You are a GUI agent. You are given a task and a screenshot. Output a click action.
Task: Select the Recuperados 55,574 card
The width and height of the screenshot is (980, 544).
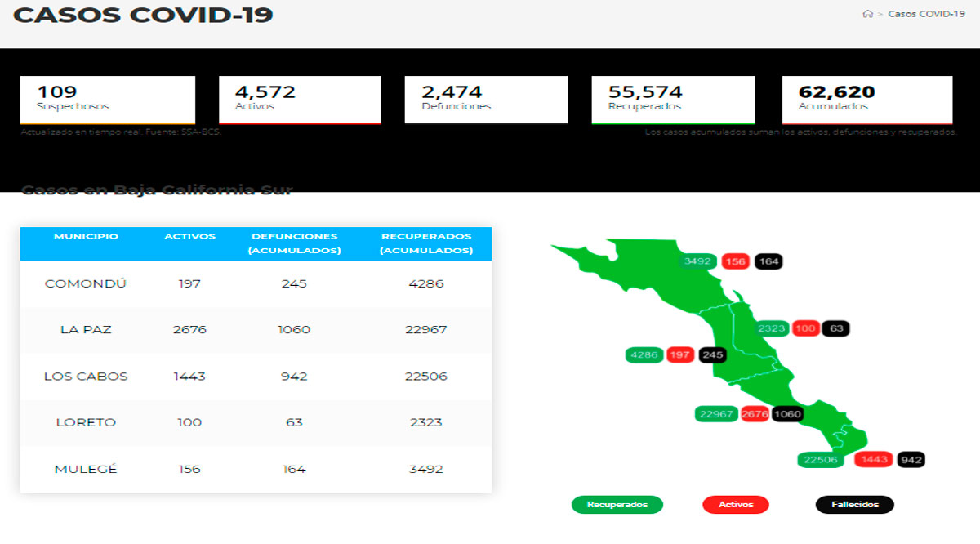673,100
